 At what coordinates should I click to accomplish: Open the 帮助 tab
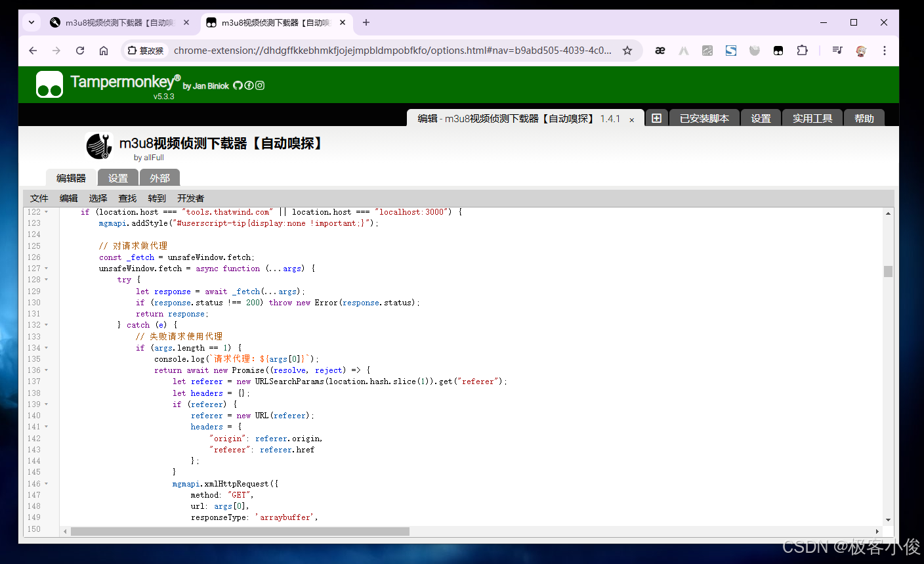tap(864, 118)
